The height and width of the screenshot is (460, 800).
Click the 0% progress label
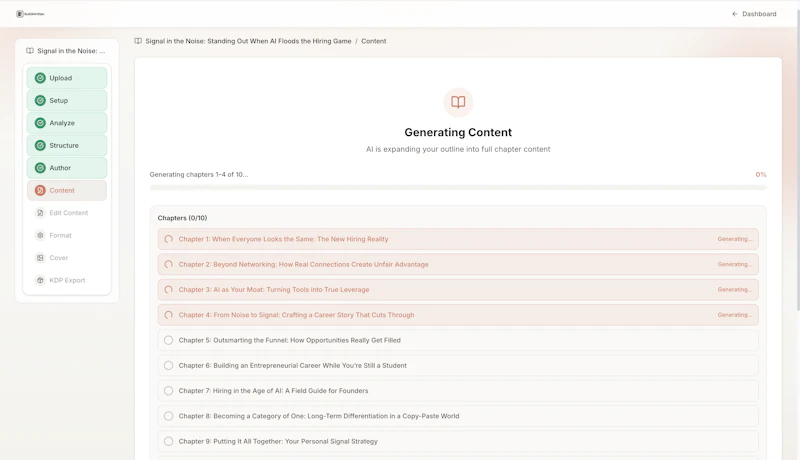[761, 174]
